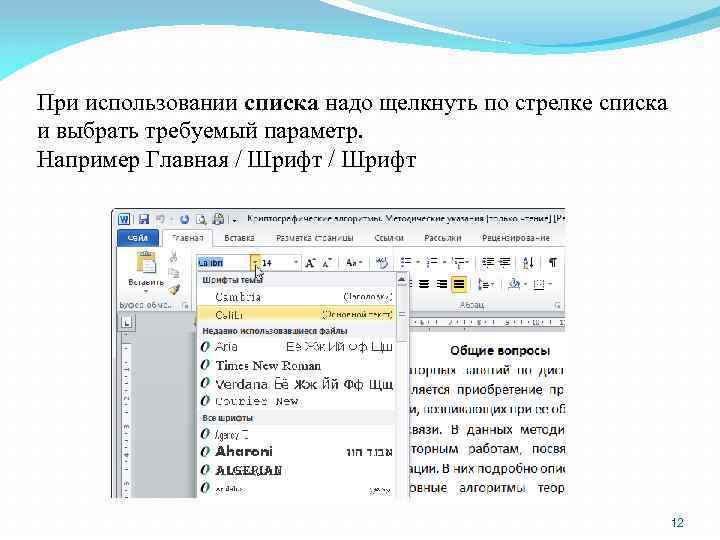Image resolution: width=720 pixels, height=540 pixels.
Task: Open the Borders dropdown icon
Action: pos(542,285)
